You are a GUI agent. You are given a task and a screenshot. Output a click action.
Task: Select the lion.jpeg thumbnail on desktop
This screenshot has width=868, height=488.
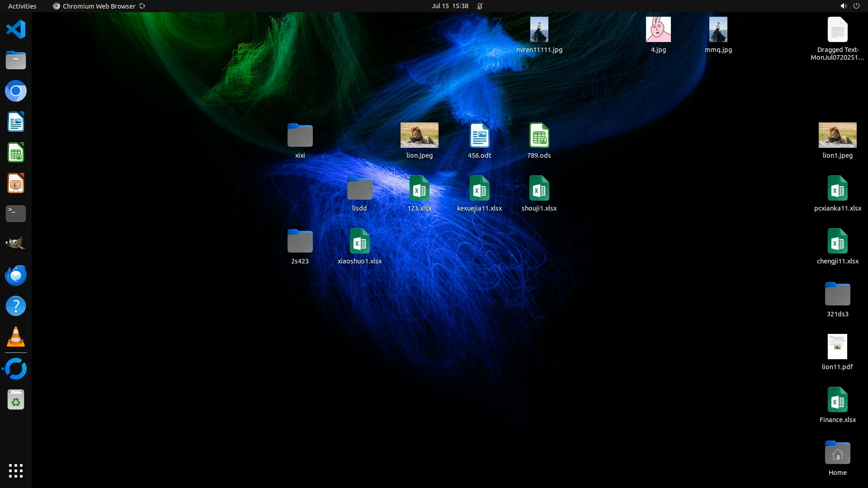click(419, 135)
